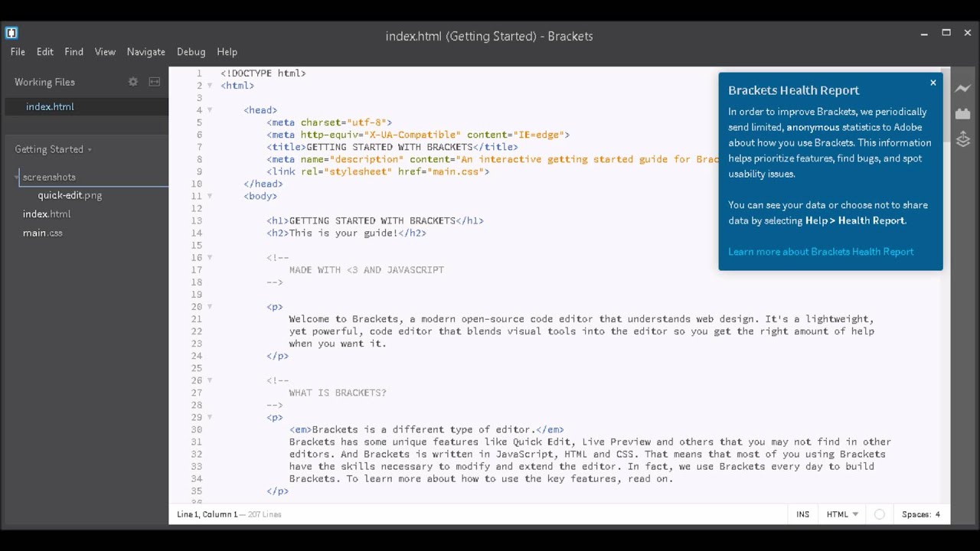Follow Learn more about Brackets Health Report link
This screenshot has height=551, width=980.
pyautogui.click(x=821, y=252)
